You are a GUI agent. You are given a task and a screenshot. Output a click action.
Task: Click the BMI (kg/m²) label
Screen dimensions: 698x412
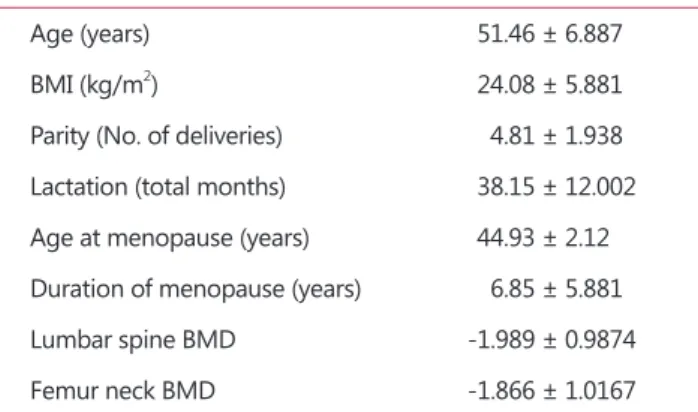pyautogui.click(x=94, y=84)
